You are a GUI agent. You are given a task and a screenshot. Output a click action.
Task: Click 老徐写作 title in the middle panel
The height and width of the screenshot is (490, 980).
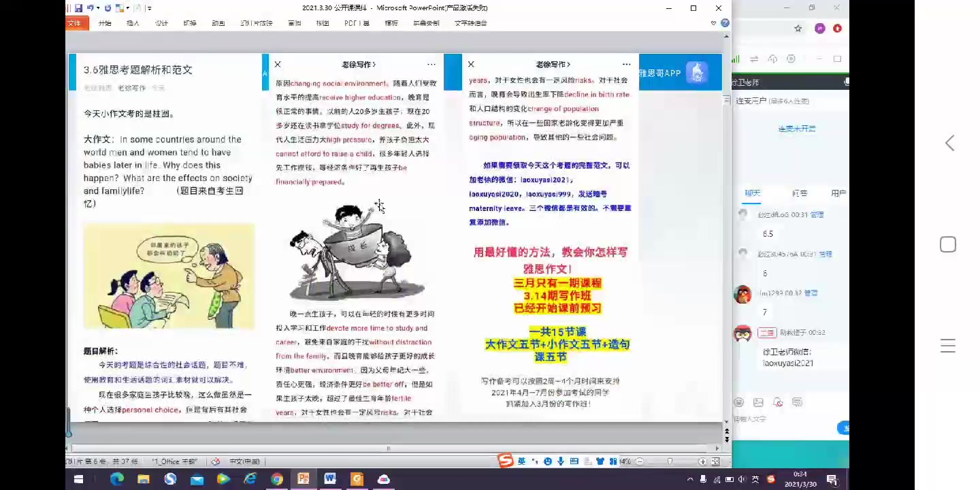point(359,64)
